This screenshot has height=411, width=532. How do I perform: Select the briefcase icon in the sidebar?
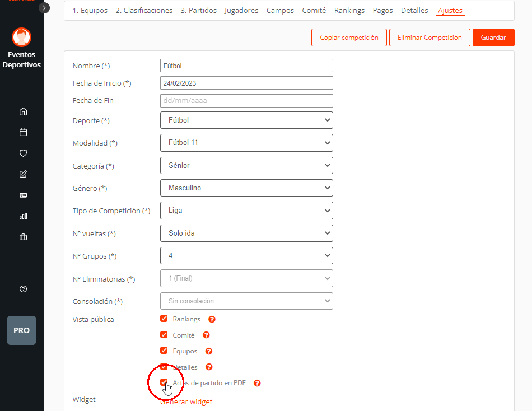[x=23, y=237]
